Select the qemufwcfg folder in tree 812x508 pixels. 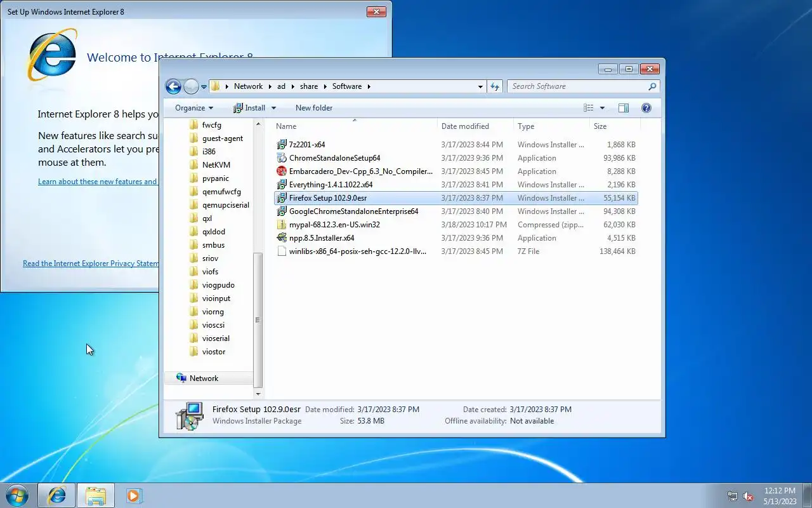pyautogui.click(x=215, y=192)
